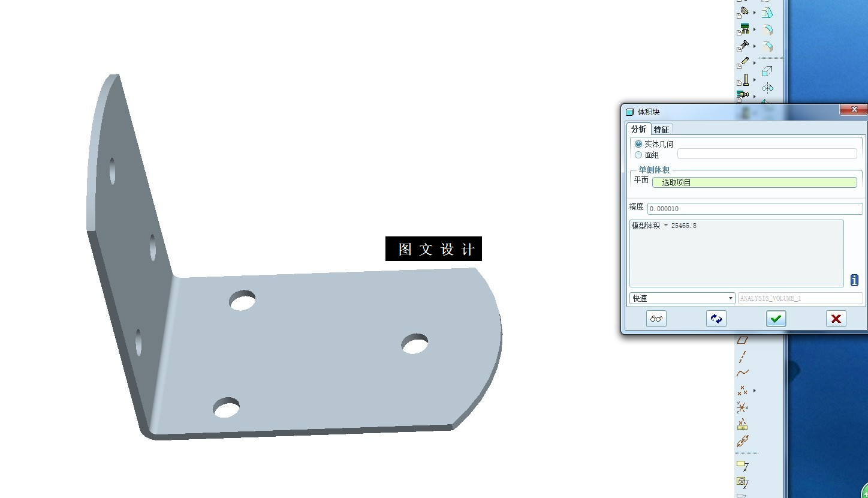Screen dimensions: 868x498
Task: Click the 精度 accuracy input field
Action: click(755, 208)
